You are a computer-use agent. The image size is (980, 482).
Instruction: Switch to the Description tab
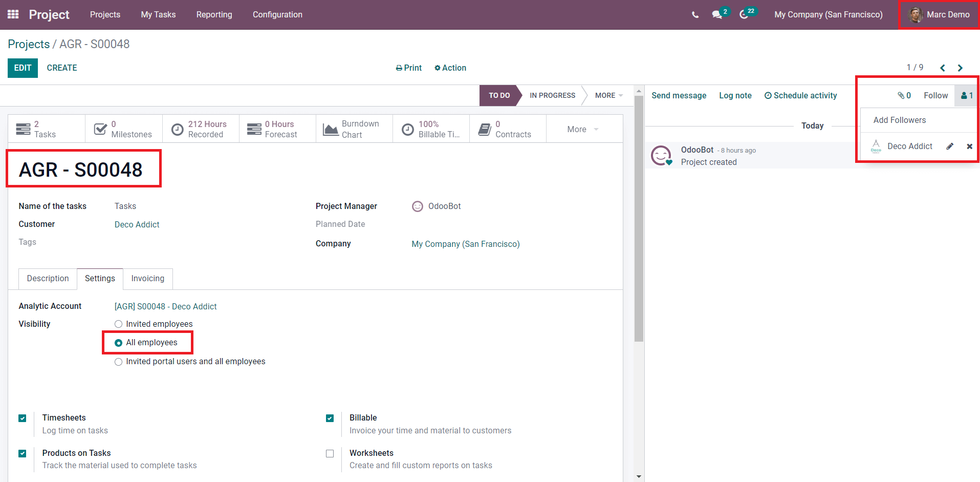click(x=48, y=279)
